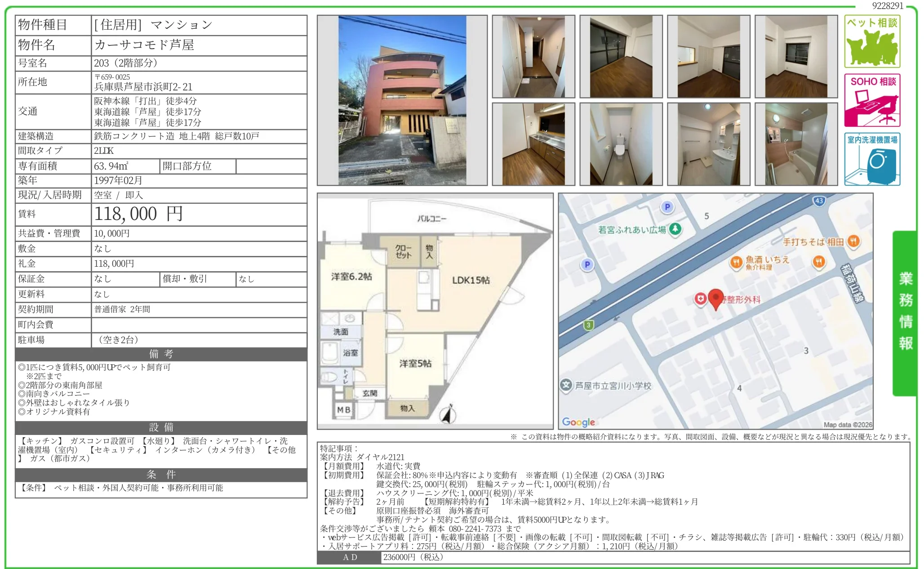Click the Google logo on the map
This screenshot has height=569, width=924.
579,422
